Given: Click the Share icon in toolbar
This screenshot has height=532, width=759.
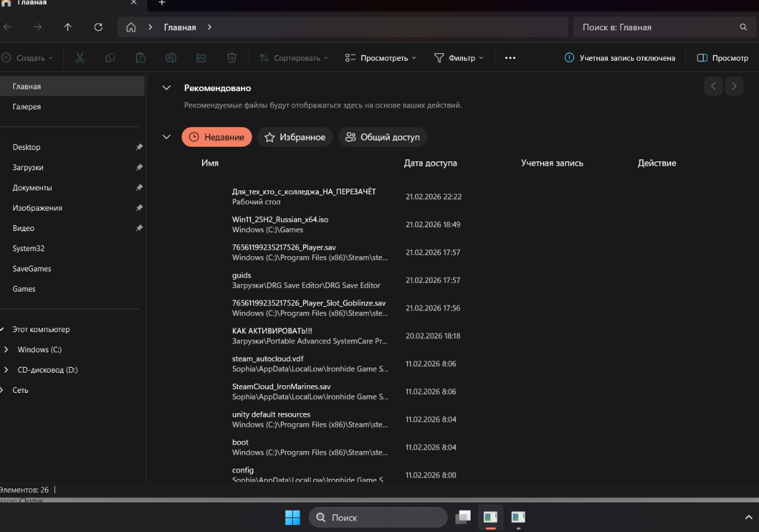Looking at the screenshot, I should coord(201,58).
